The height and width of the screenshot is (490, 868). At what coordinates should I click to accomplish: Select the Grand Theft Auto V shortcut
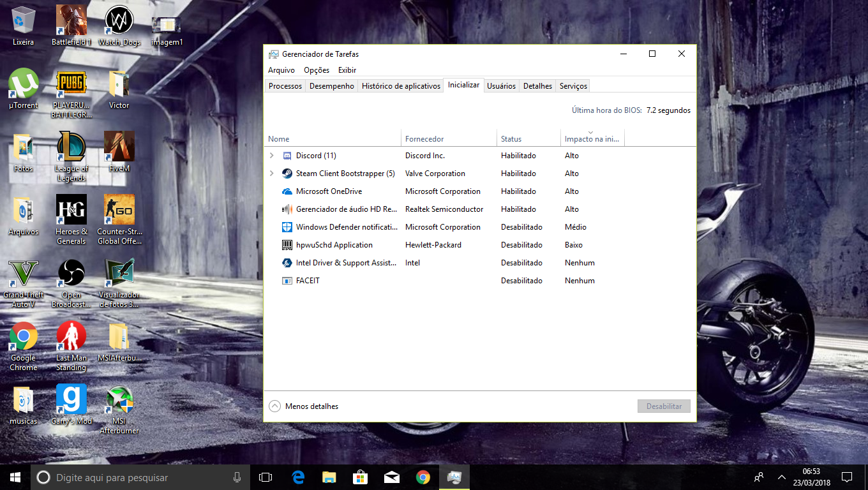24,283
